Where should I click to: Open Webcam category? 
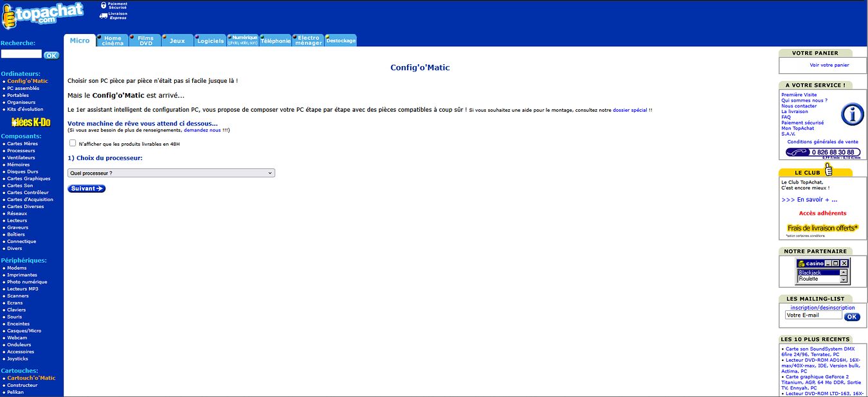click(x=17, y=338)
